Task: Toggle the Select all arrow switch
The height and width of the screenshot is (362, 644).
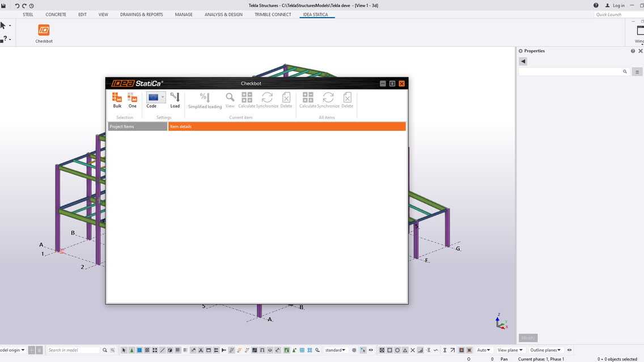Action: pos(124,350)
